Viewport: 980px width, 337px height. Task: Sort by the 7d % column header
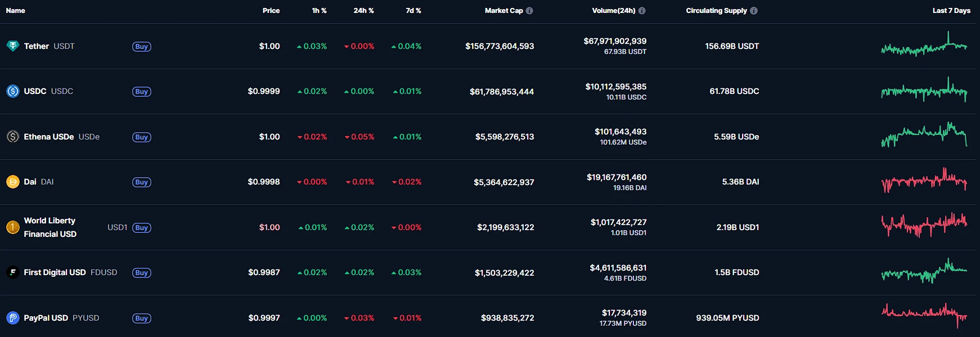[x=413, y=11]
